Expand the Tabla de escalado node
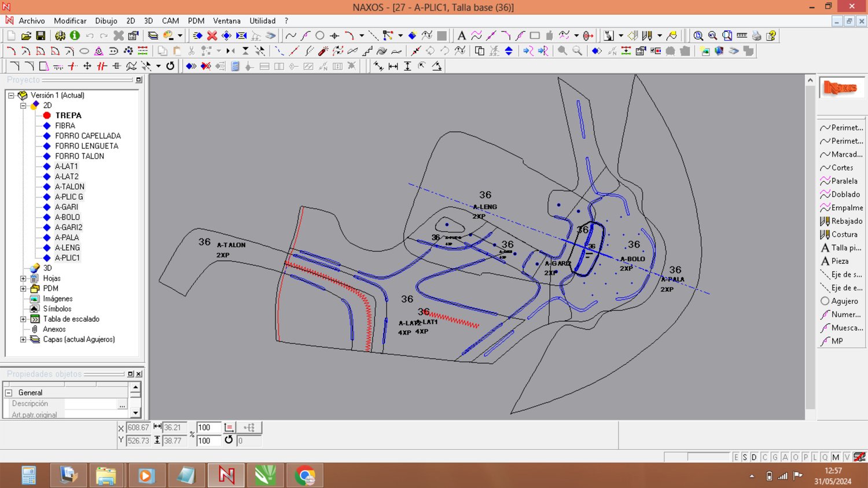 coord(23,319)
